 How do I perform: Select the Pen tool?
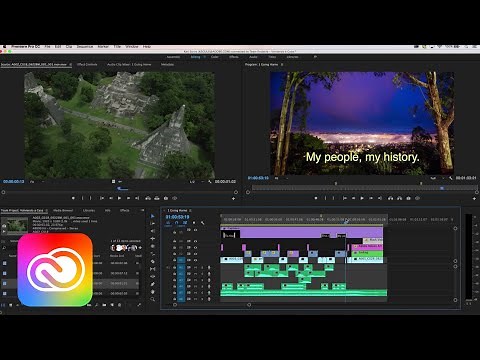153,284
